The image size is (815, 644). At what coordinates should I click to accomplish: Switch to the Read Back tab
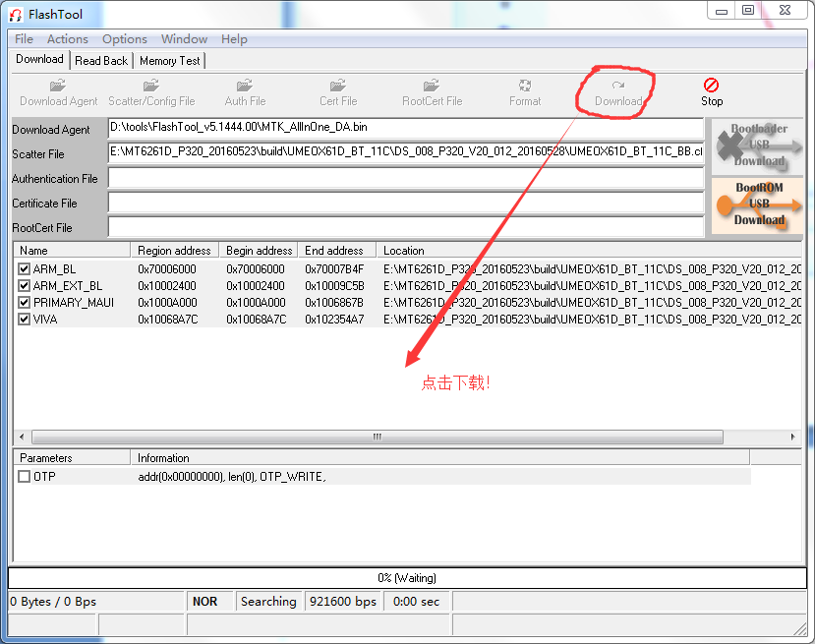100,60
